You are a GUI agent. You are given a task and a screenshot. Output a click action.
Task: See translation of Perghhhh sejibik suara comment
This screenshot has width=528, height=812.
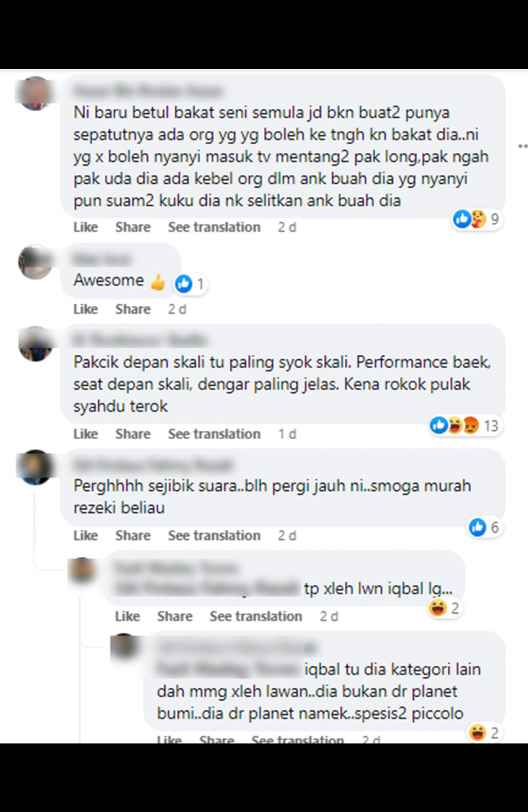(214, 535)
